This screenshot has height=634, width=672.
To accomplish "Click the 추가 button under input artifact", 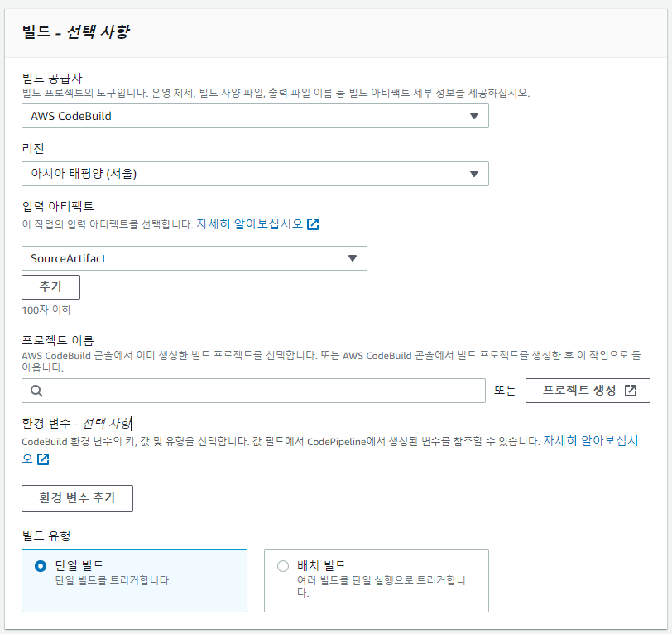I will coord(50,286).
